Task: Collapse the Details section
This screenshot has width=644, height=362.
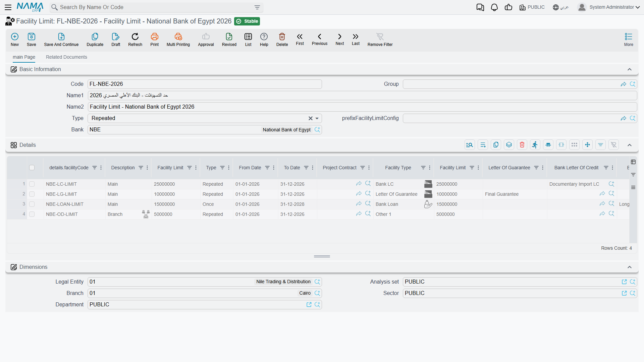Action: pos(630,145)
